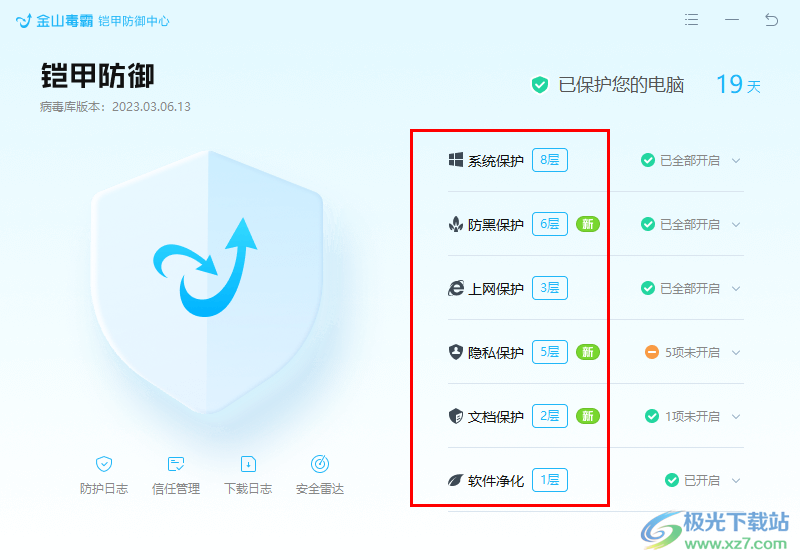
Task: Click the 19天 protection days count
Action: click(739, 85)
